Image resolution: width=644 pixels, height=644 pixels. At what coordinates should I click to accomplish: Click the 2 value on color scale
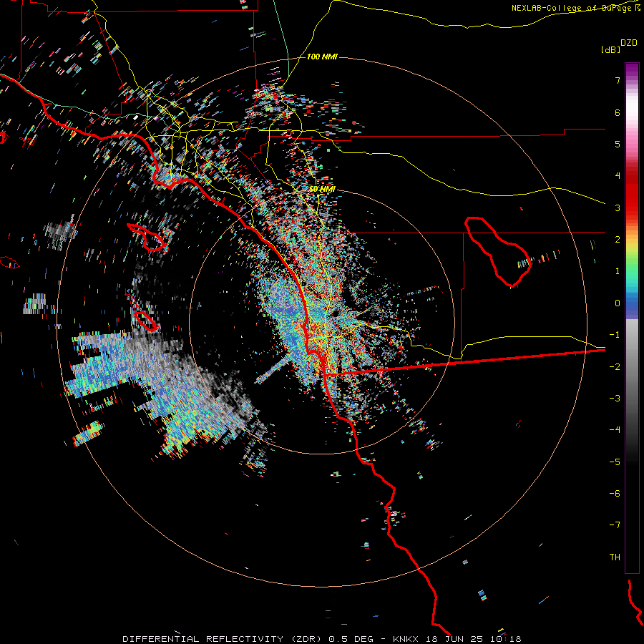tap(618, 240)
